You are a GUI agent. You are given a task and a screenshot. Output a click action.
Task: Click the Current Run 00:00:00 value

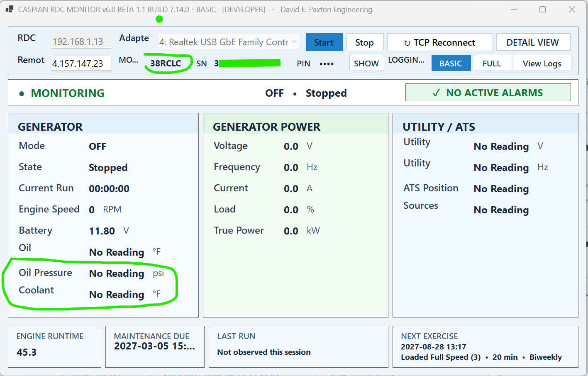[x=109, y=188]
